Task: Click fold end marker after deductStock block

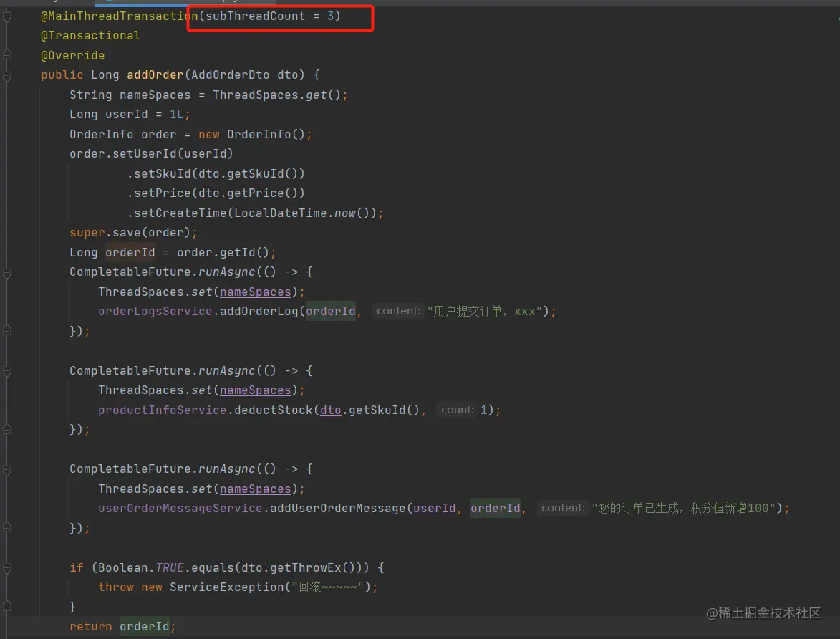Action: 7,429
